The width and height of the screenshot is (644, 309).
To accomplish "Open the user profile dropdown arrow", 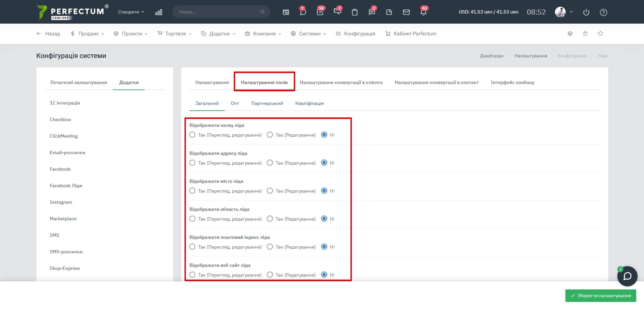I will (x=571, y=12).
